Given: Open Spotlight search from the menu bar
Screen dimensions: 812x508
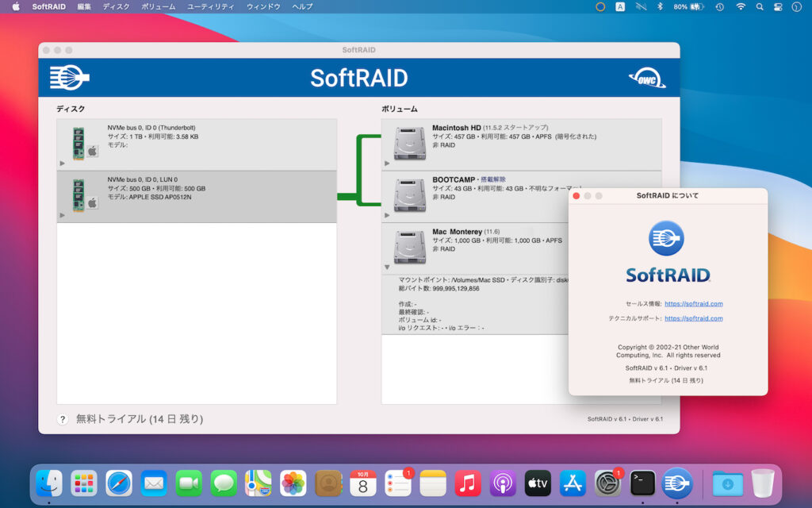Looking at the screenshot, I should [x=759, y=6].
